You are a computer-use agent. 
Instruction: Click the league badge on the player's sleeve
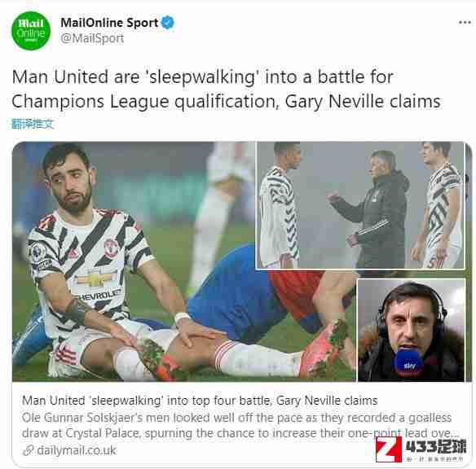(37, 252)
